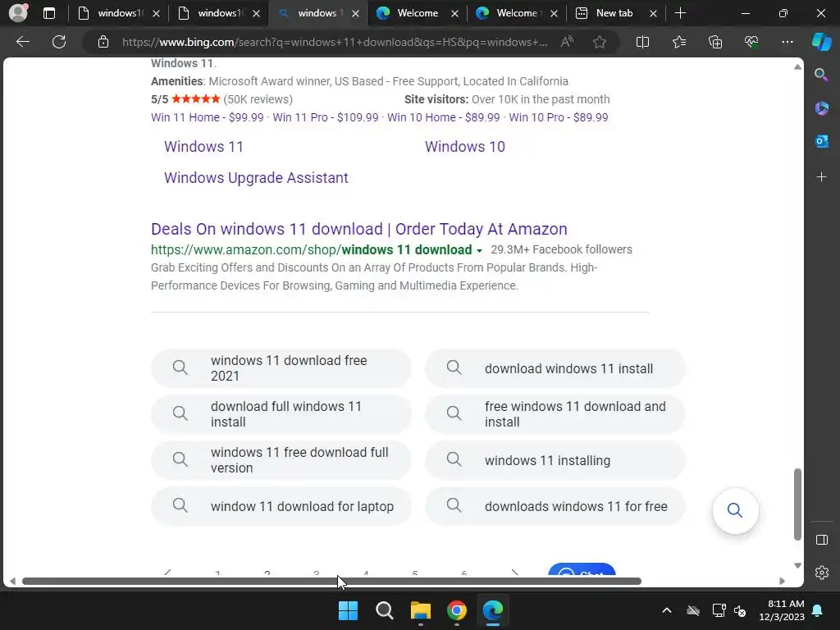Switch to the second Welcome tab
Image resolution: width=840 pixels, height=630 pixels.
(x=515, y=13)
